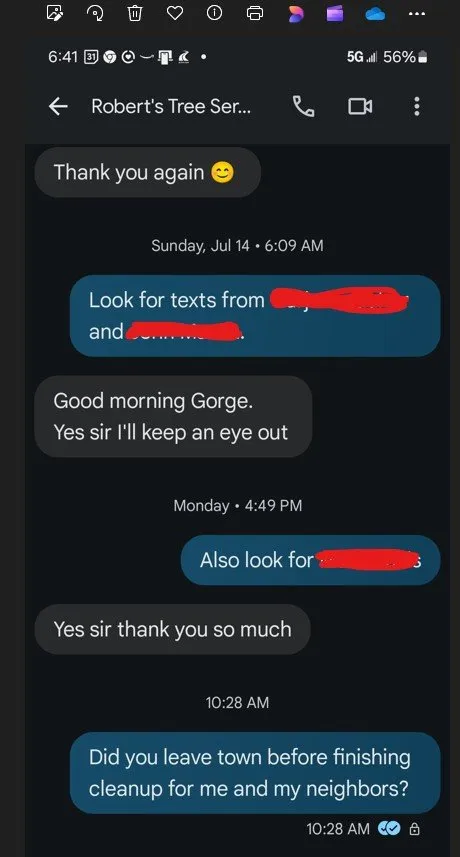Tap the 'Yes sir thank you so much' message
The image size is (460, 857).
pos(173,629)
